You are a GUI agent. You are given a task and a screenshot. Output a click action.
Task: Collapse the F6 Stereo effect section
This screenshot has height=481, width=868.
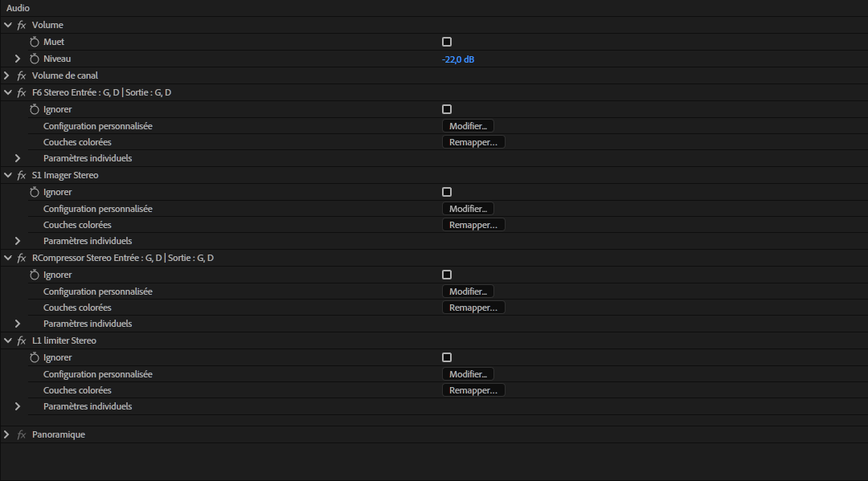[8, 92]
